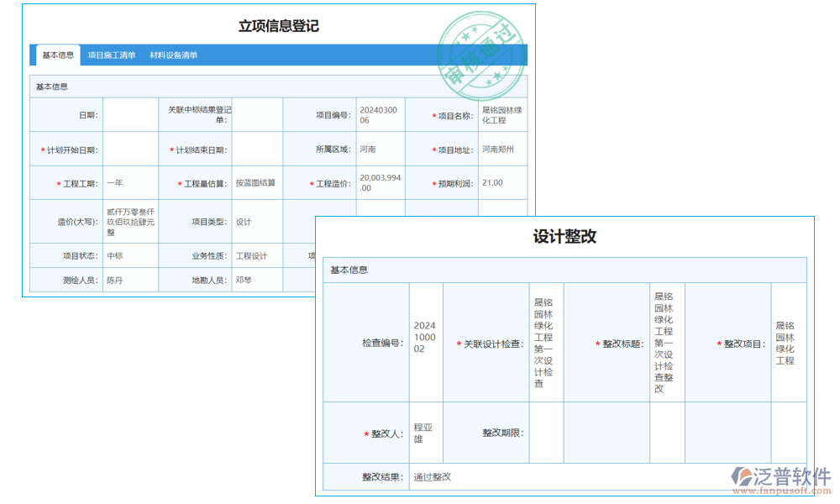Click the empty 整改期限 field
Screen dimensions: 840x504
point(547,433)
